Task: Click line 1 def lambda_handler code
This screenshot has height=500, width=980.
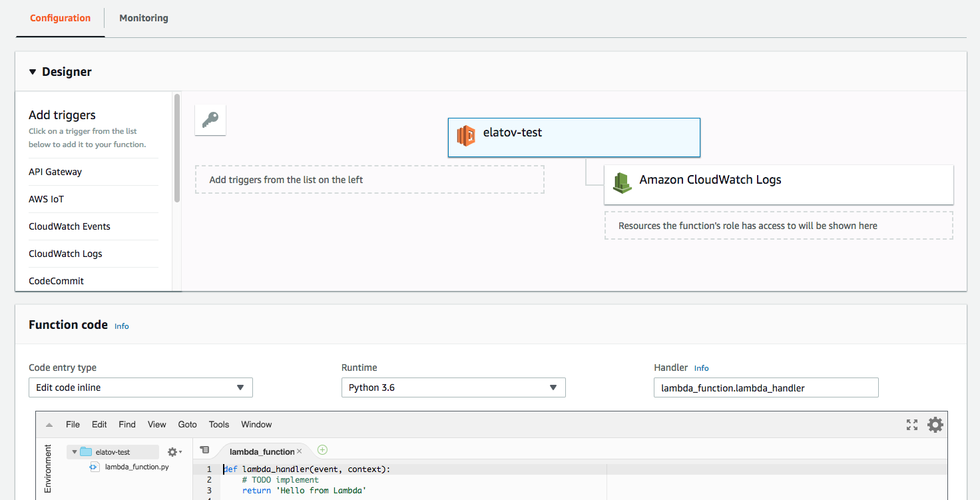Action: [307, 469]
